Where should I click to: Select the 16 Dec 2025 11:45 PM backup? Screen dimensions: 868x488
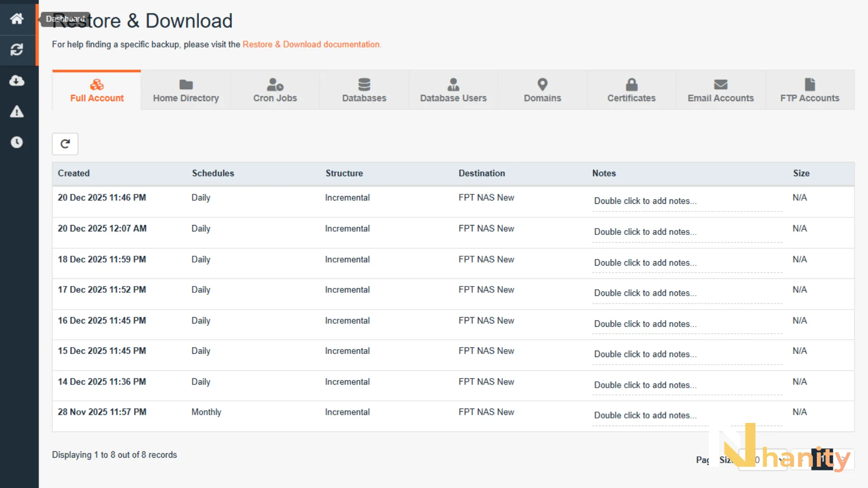click(x=453, y=324)
